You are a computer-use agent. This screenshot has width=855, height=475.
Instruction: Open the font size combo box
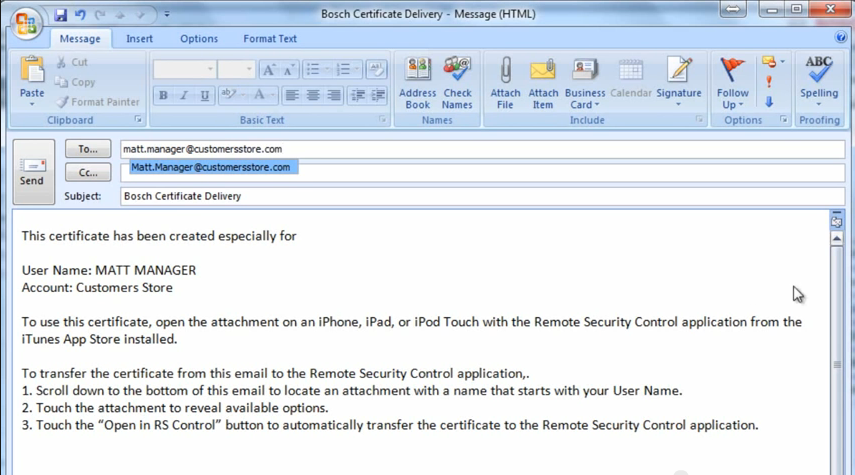point(236,69)
